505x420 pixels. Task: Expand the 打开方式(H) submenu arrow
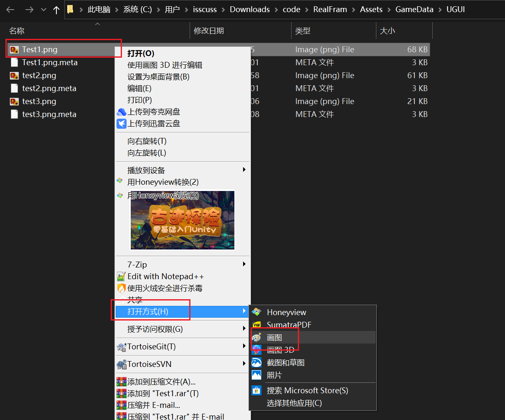[x=244, y=311]
